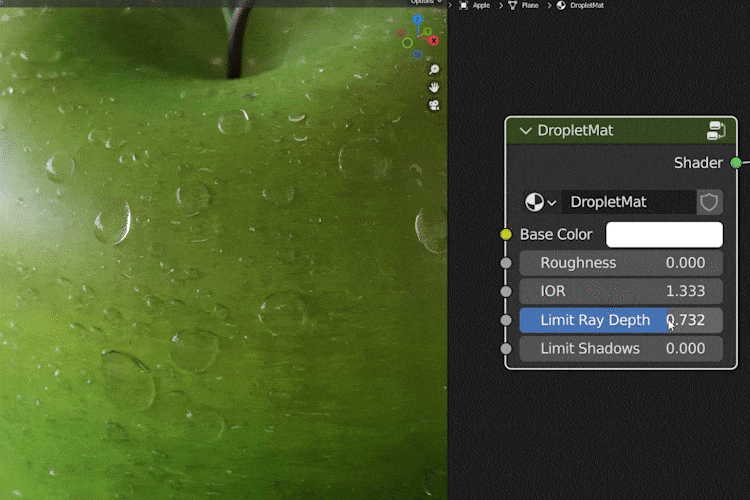Click the Limit Ray Depth slider

(x=620, y=320)
